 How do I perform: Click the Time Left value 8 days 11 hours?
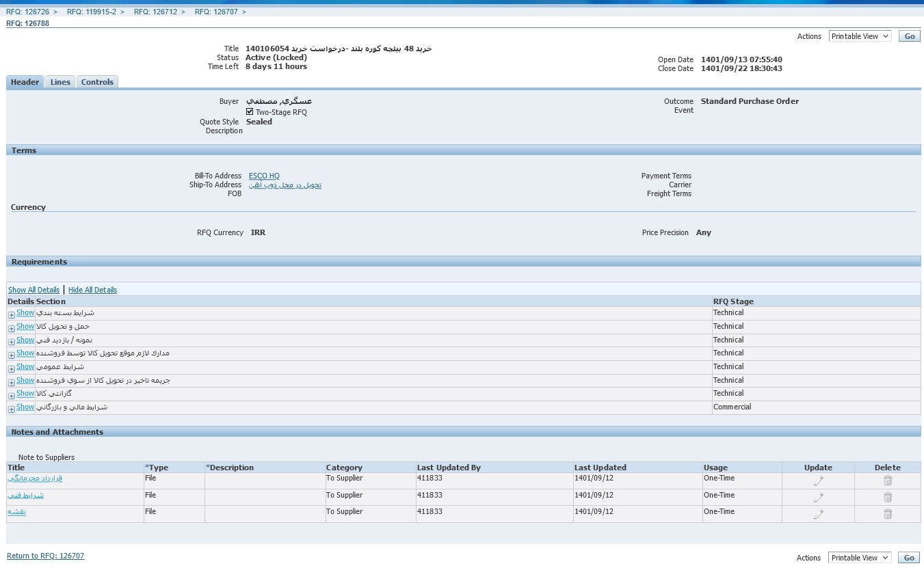click(x=276, y=66)
